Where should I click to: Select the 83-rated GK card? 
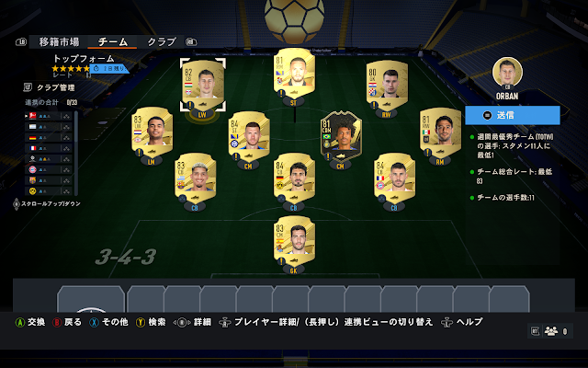coord(294,242)
